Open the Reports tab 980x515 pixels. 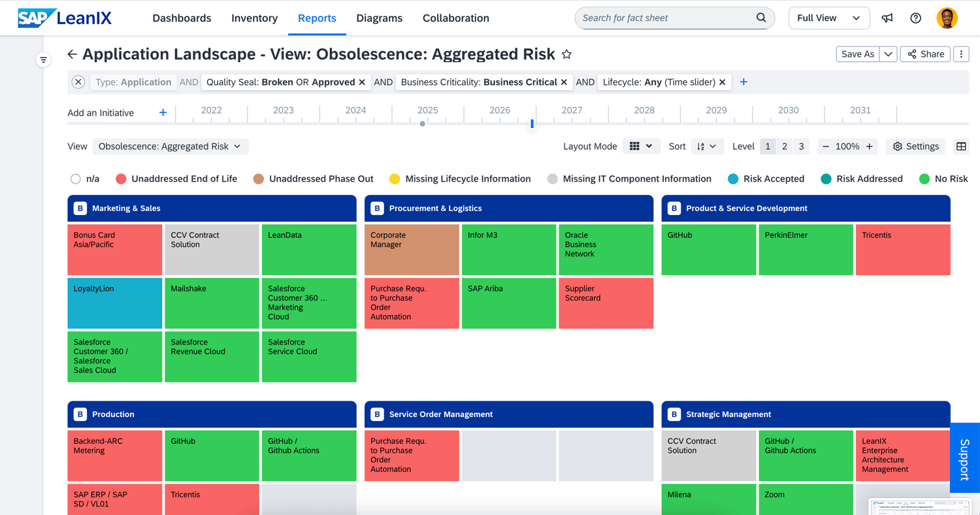point(317,18)
